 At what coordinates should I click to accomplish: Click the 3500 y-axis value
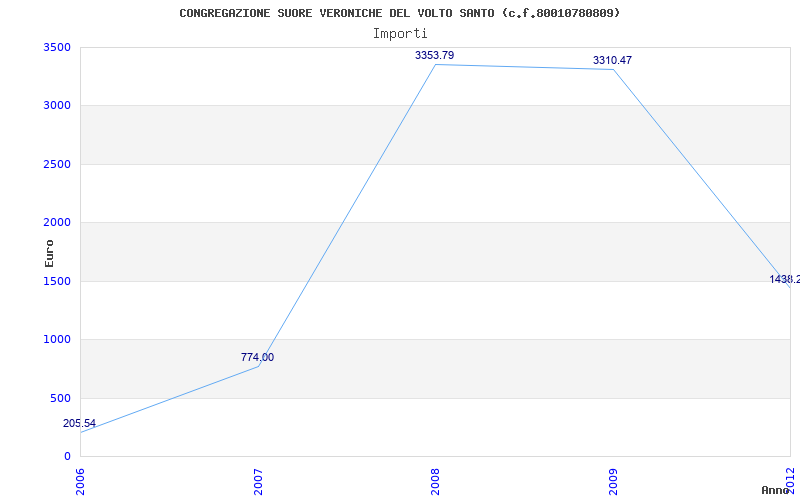point(57,47)
